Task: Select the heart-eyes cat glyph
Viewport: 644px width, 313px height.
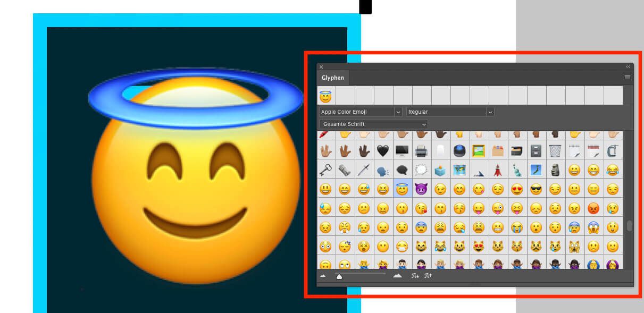Action: [x=479, y=247]
